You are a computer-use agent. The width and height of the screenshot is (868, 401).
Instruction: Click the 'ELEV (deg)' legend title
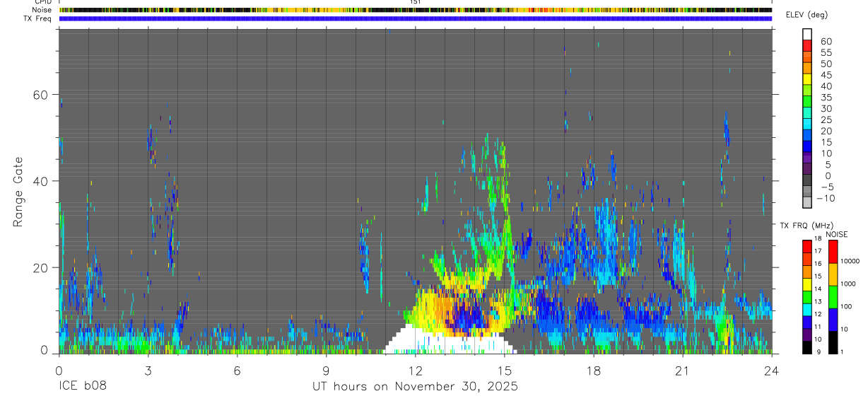point(807,15)
